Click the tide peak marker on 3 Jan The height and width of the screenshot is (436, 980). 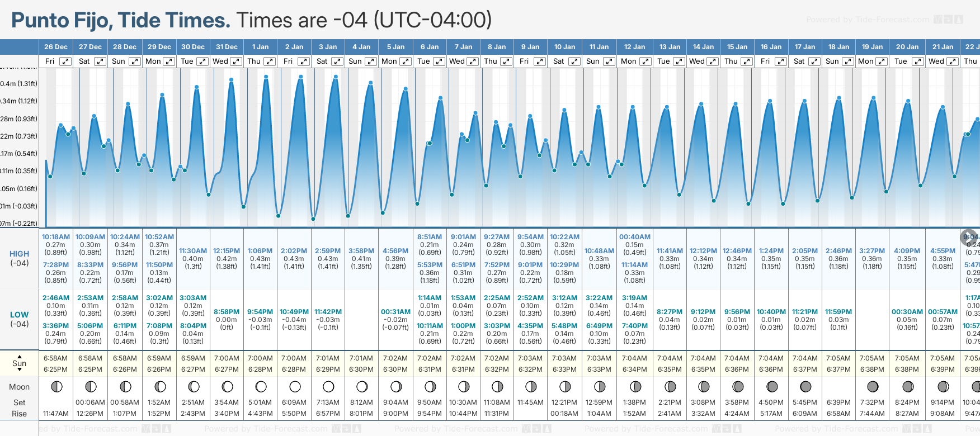(x=336, y=77)
